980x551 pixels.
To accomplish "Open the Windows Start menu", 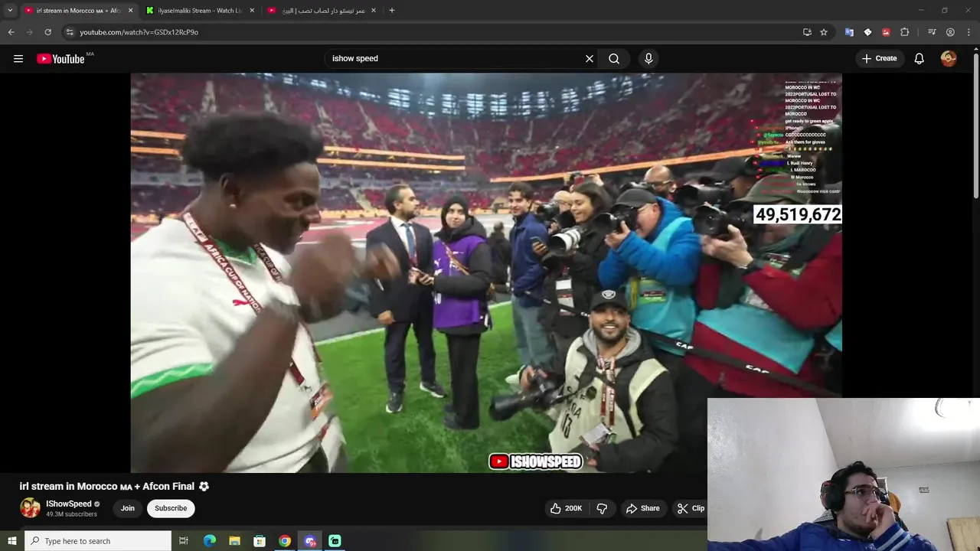I will click(11, 541).
